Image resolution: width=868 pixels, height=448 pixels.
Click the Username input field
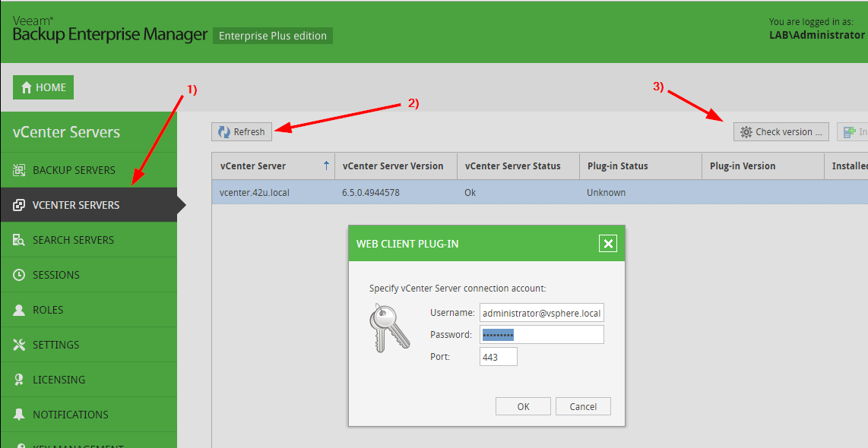pos(541,313)
